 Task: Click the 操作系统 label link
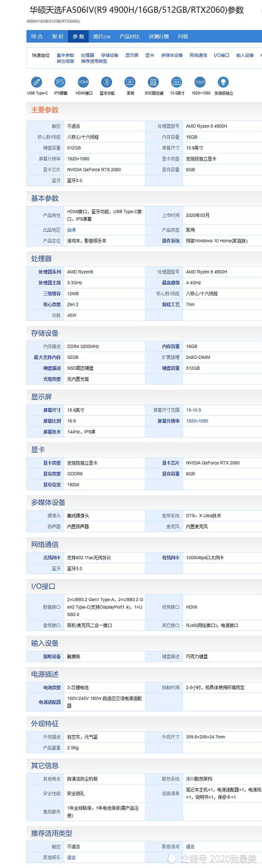171,241
